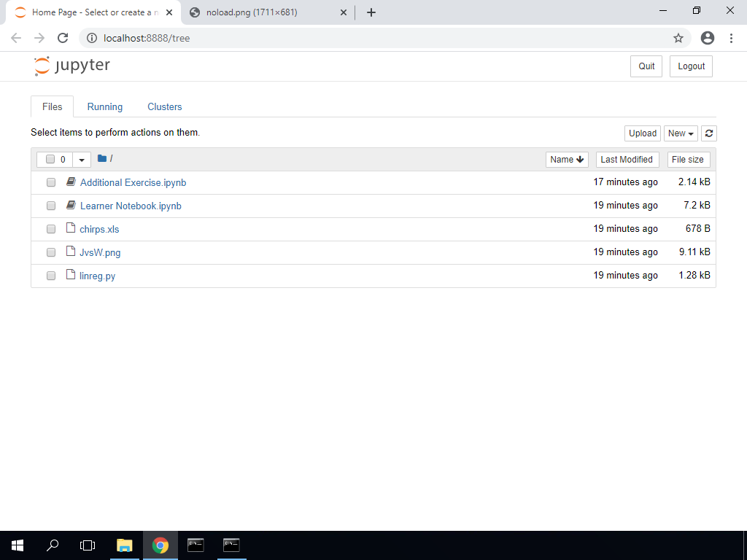
Task: Click the browser forward arrow
Action: tap(39, 38)
